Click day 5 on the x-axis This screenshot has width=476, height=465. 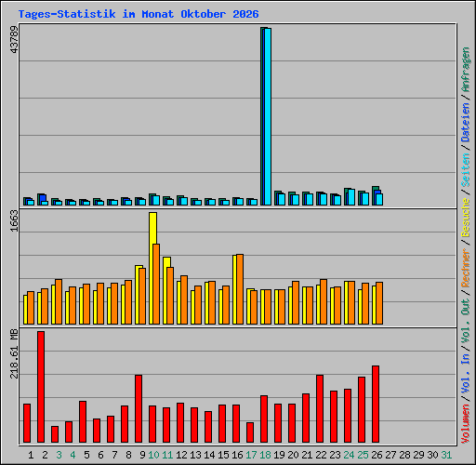point(86,455)
